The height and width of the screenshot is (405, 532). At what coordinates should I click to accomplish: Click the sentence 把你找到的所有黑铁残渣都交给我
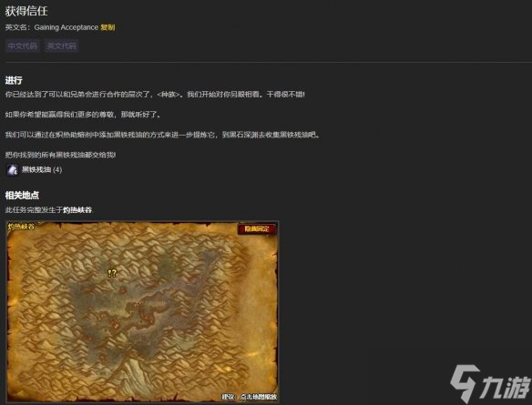point(61,155)
